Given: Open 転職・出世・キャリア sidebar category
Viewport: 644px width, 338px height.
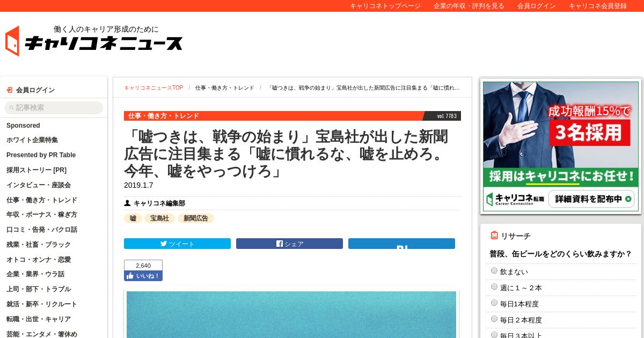Looking at the screenshot, I should (39, 319).
